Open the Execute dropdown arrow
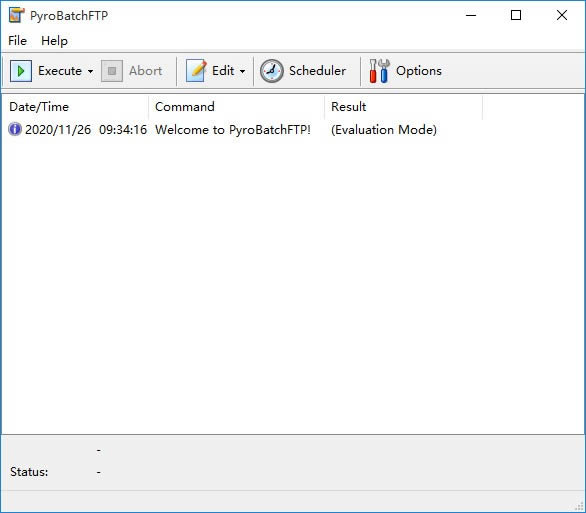Screen dimensions: 586x513 [90, 71]
